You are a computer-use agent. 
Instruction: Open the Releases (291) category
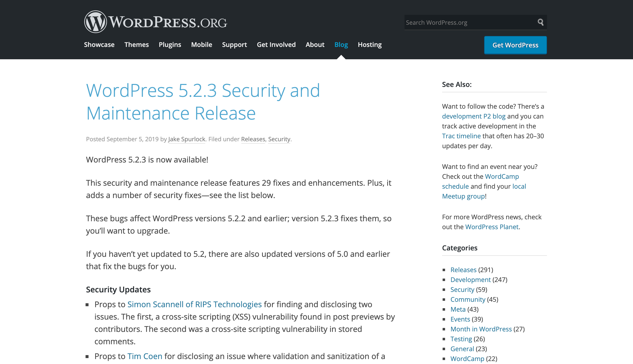click(x=463, y=270)
